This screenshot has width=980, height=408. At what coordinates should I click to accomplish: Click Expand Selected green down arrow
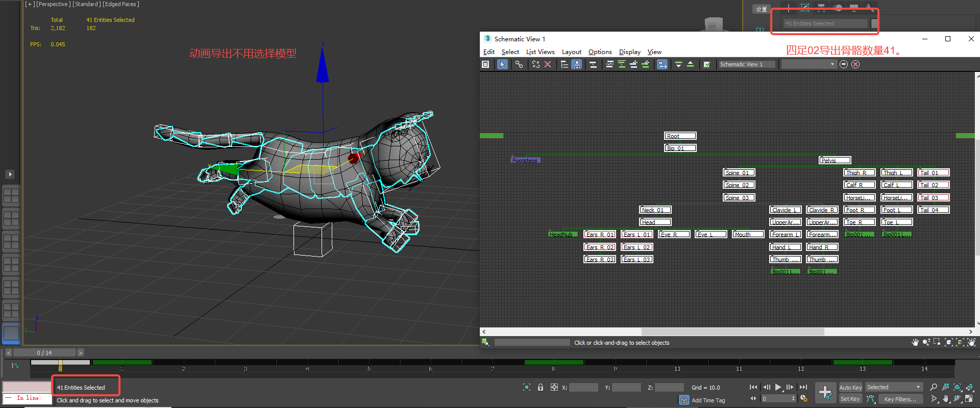pyautogui.click(x=678, y=64)
